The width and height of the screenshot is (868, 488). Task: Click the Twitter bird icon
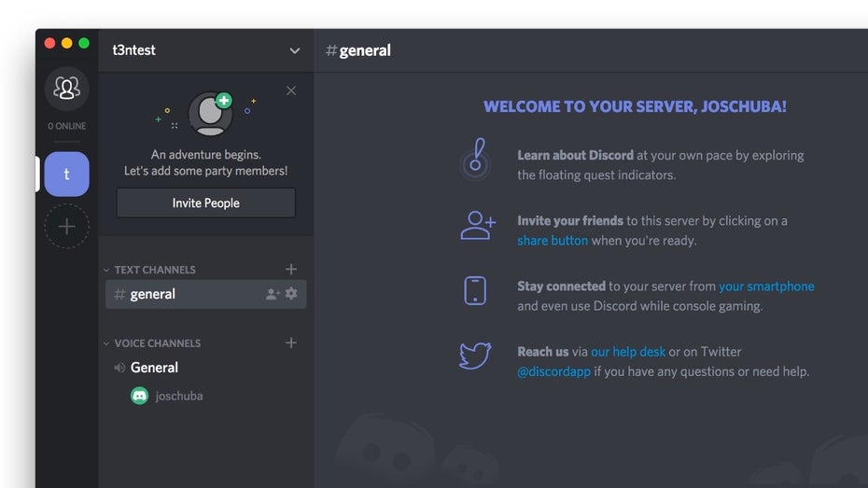point(475,356)
